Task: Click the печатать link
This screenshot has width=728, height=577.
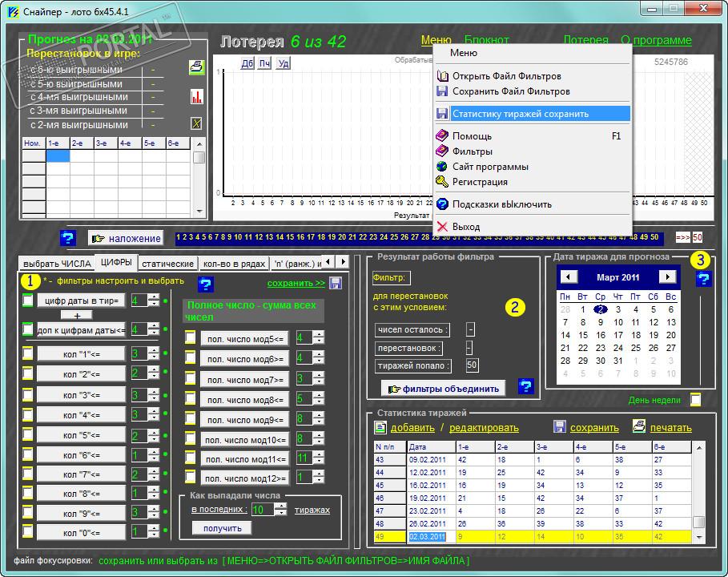Action: click(x=671, y=428)
